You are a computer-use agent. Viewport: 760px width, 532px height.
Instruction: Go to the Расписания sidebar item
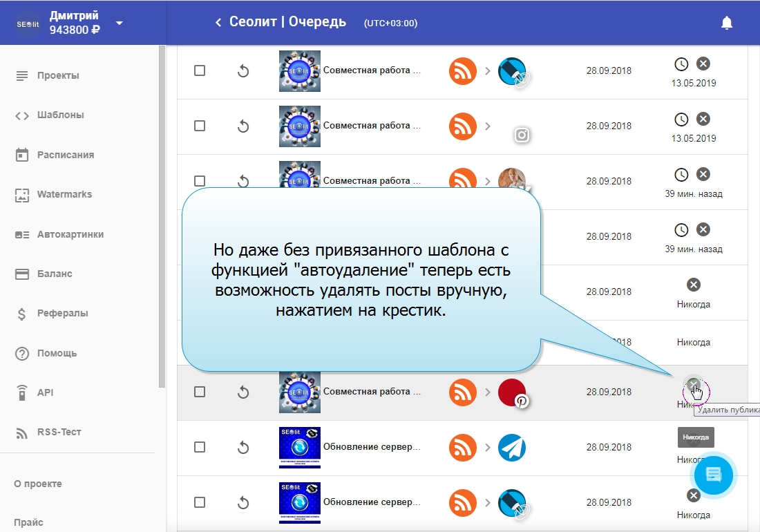click(65, 155)
